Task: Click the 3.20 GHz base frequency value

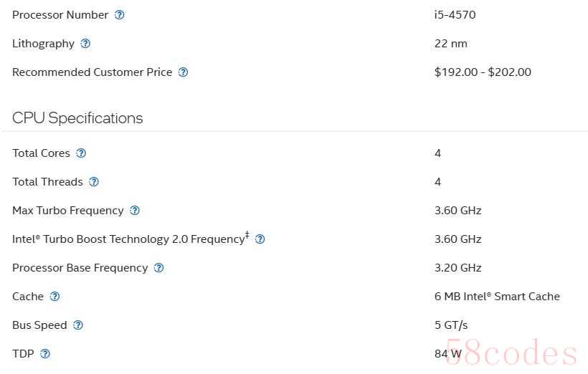Action: (458, 268)
